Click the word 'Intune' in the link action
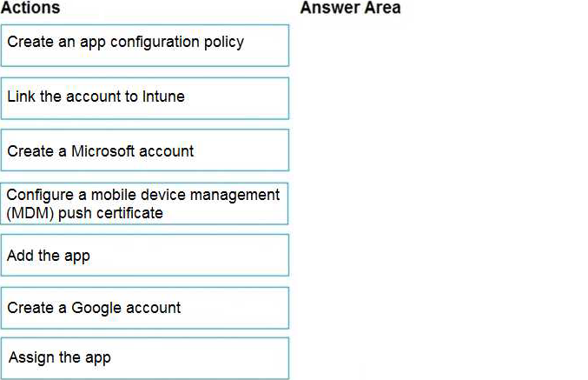The height and width of the screenshot is (380, 588). 163,97
